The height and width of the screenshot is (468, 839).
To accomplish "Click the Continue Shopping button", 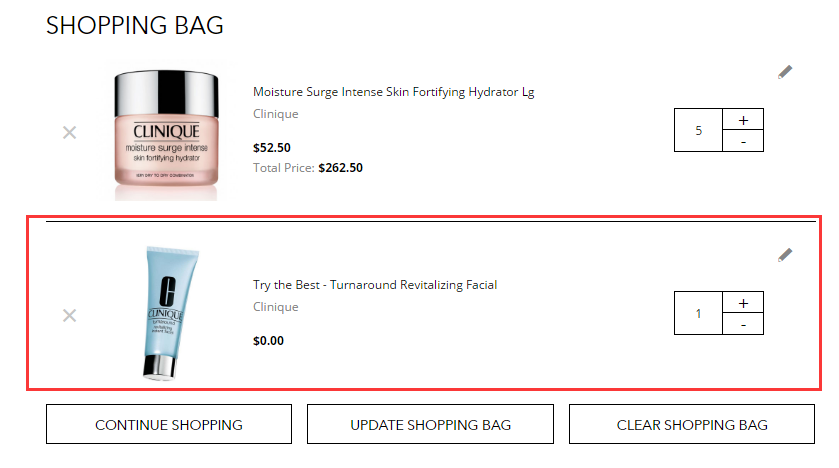I will [169, 424].
